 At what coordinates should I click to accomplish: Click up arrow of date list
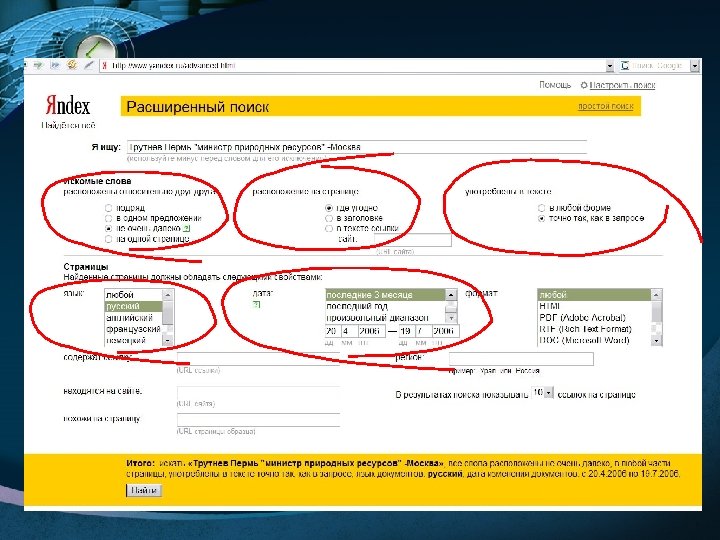pyautogui.click(x=451, y=295)
